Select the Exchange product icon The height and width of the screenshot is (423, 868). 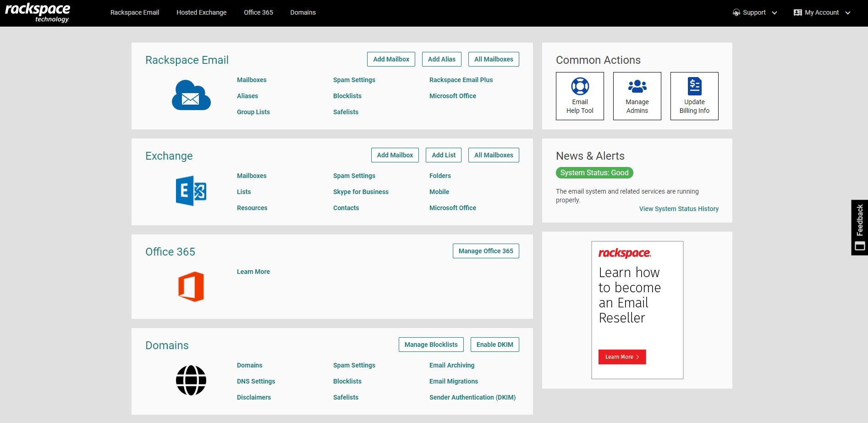(191, 191)
